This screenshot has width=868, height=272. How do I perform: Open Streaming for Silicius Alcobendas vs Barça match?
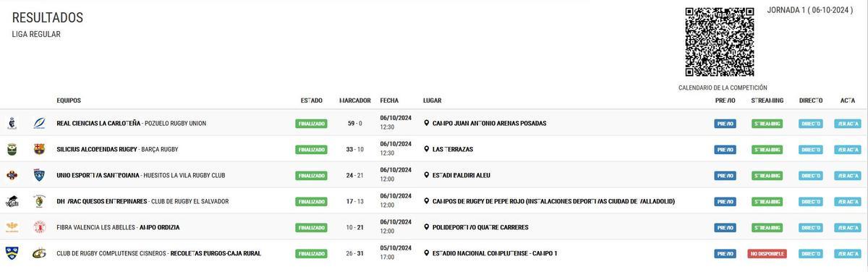[767, 150]
